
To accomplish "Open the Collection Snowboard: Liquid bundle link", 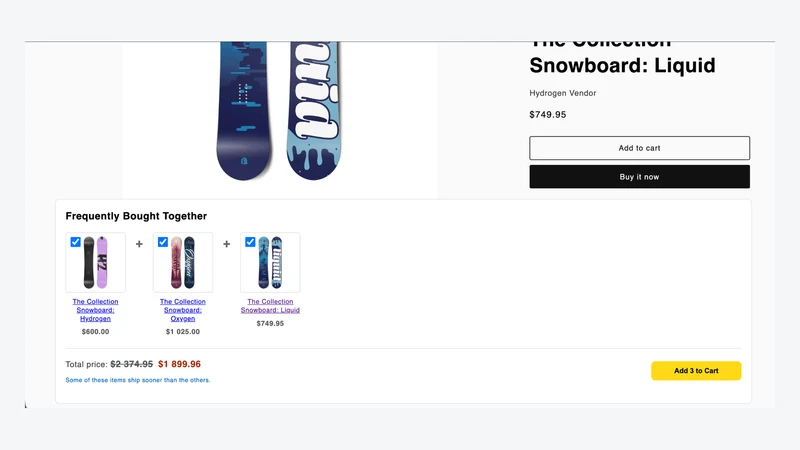I will tap(270, 306).
